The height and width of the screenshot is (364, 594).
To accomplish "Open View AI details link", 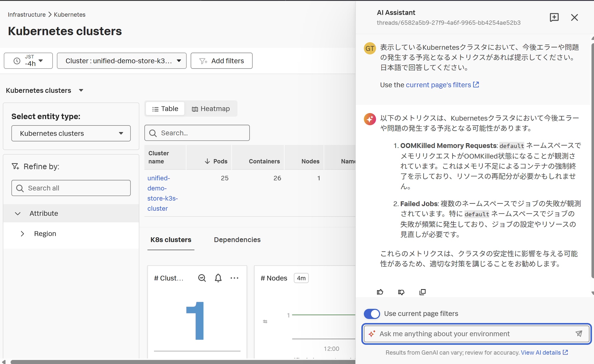I will (x=544, y=352).
